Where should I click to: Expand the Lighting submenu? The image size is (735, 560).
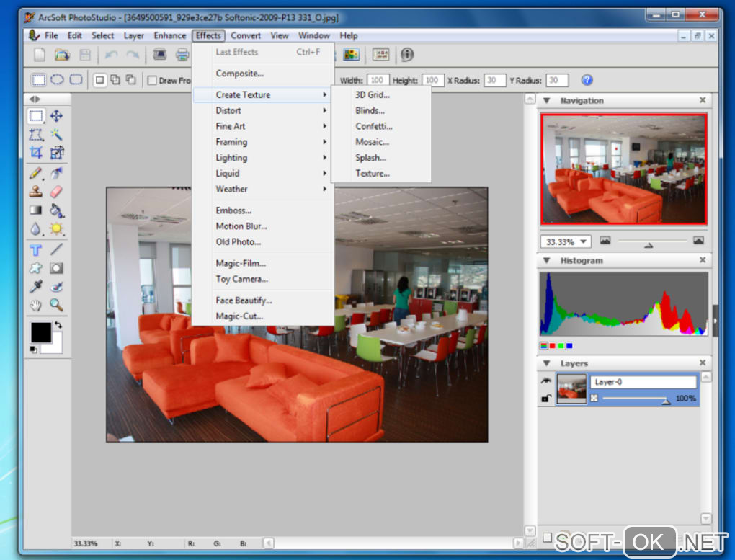263,158
